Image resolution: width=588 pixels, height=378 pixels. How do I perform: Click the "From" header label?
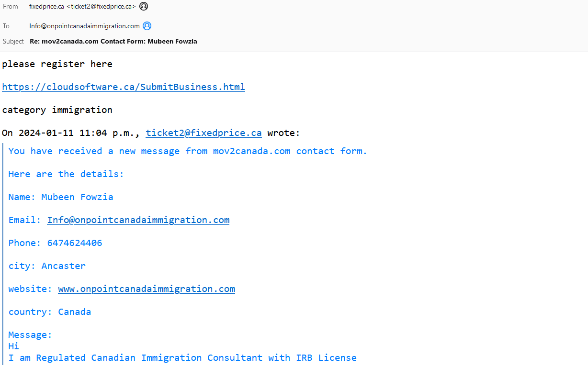tap(11, 6)
